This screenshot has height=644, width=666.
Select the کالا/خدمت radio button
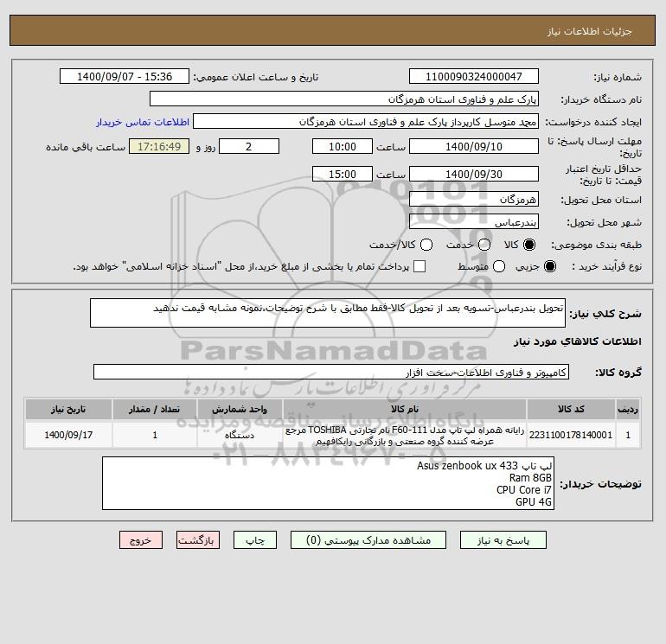click(x=426, y=245)
